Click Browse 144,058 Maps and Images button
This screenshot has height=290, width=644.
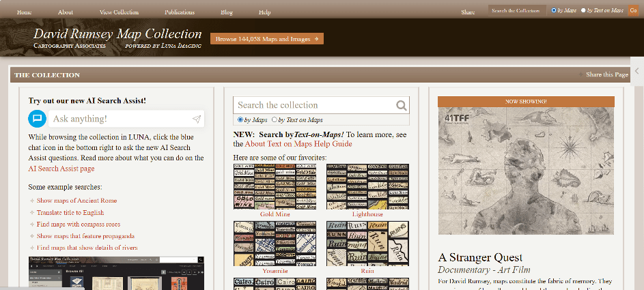267,39
